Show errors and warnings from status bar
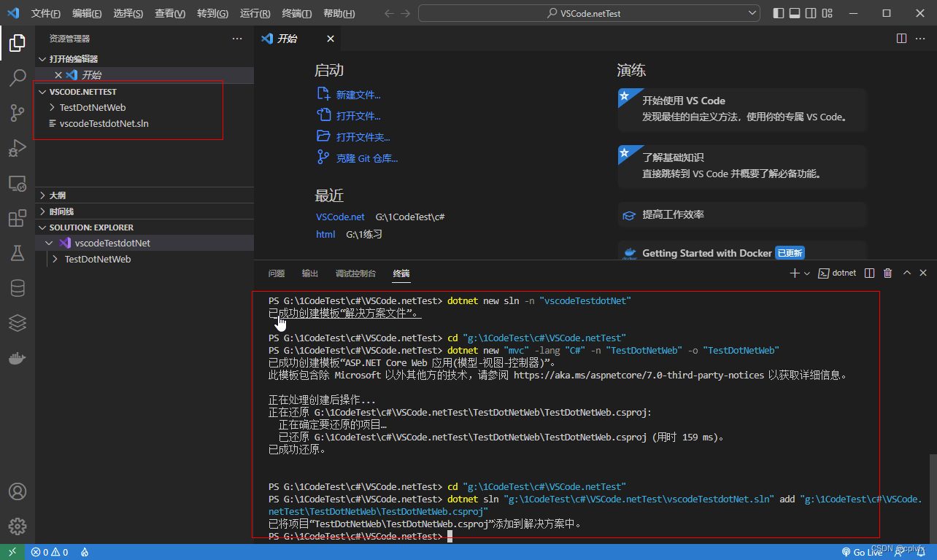This screenshot has width=937, height=560. click(x=50, y=552)
